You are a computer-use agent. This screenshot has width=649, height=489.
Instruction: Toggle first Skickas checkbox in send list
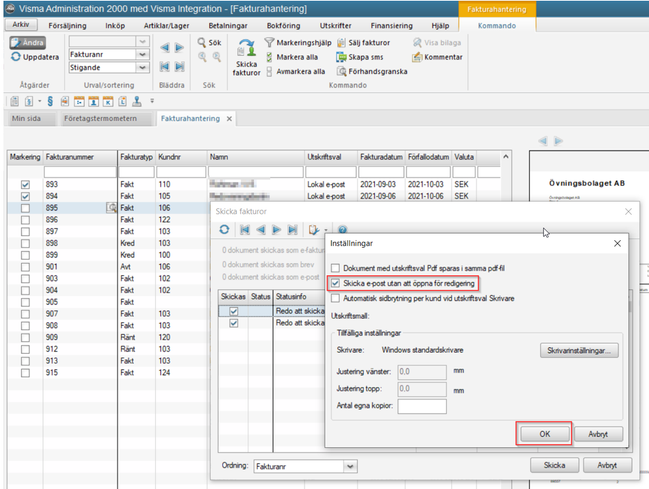click(x=233, y=311)
